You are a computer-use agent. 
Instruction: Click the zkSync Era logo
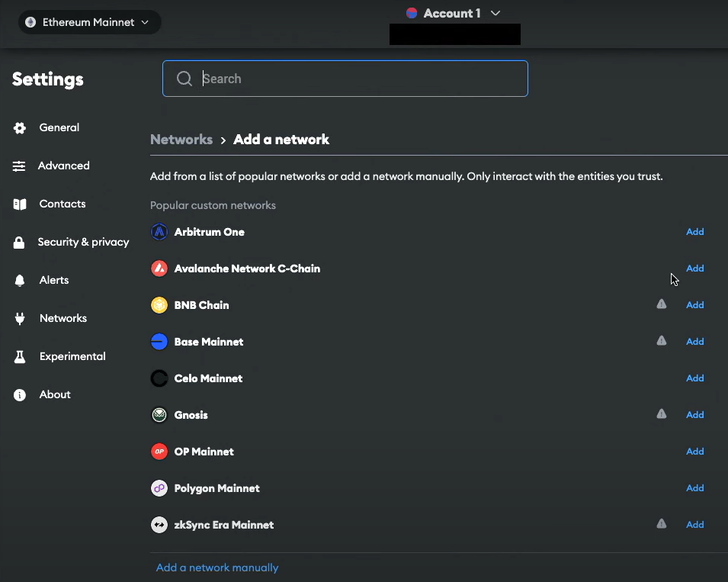coord(159,525)
